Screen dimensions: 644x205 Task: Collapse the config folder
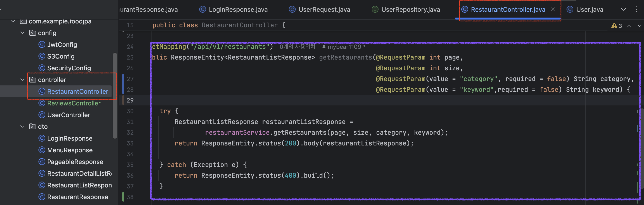22,33
